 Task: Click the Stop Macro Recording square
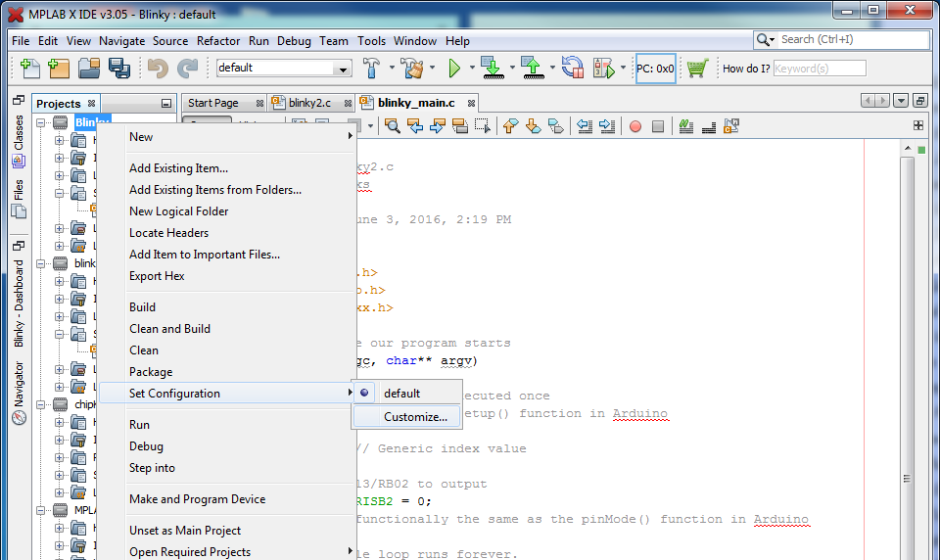pos(658,126)
